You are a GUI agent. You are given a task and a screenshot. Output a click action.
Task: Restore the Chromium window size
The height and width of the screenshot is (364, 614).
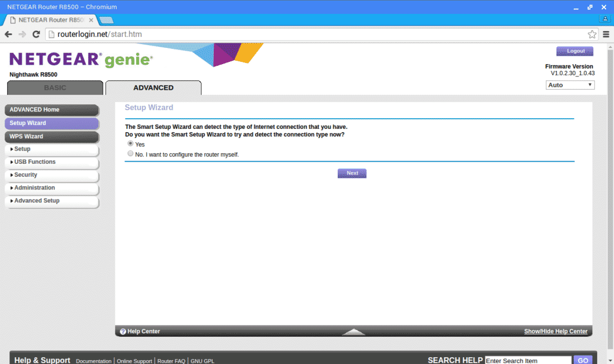590,7
